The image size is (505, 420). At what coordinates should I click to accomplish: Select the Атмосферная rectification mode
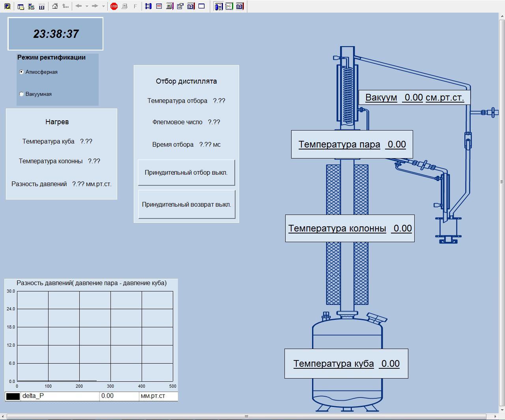tap(22, 72)
